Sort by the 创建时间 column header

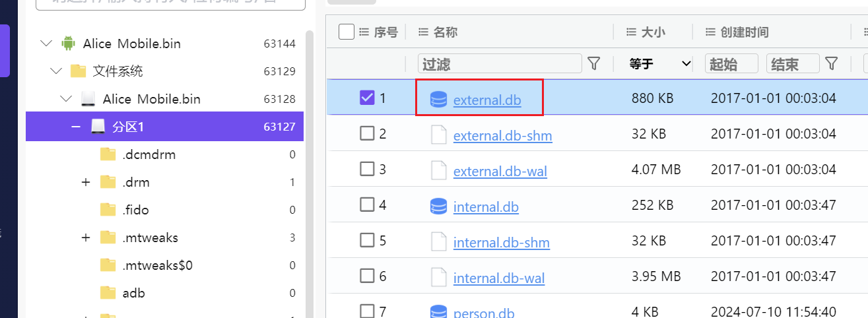[744, 32]
